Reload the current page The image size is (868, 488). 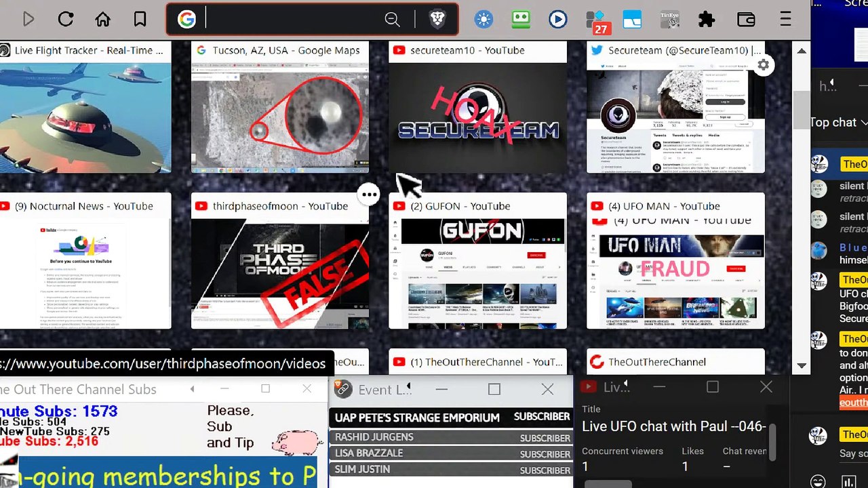66,19
